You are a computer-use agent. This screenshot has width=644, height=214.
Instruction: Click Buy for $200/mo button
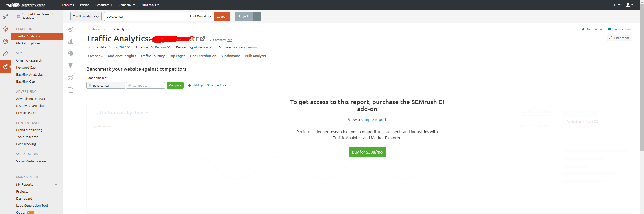367,152
